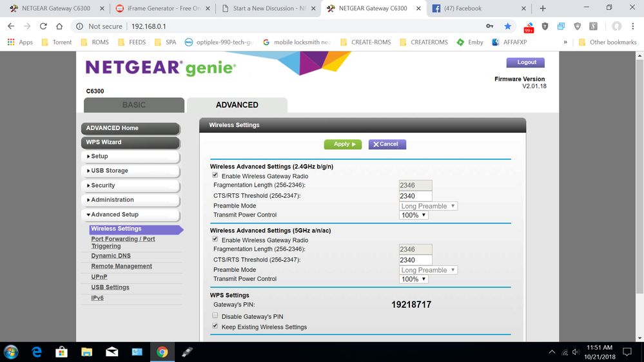
Task: Click the Apply button
Action: click(x=343, y=144)
